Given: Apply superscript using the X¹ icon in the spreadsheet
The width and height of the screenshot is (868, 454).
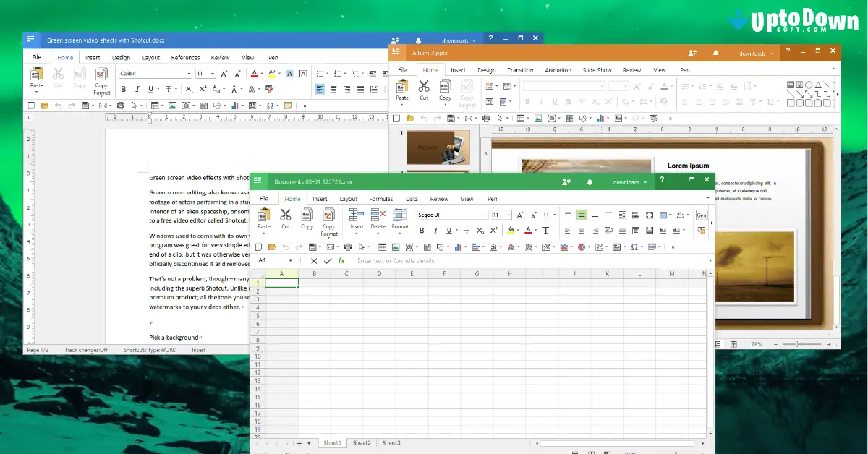Looking at the screenshot, I should [x=493, y=231].
